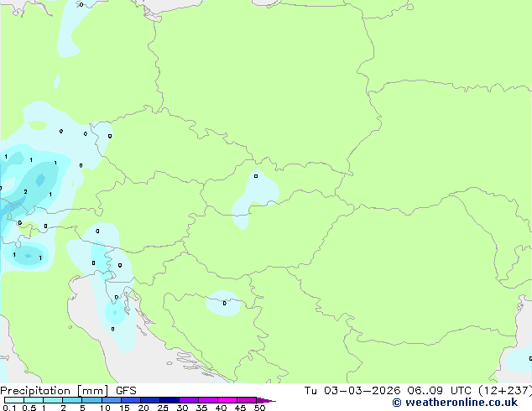Click the 0.5–1 mm legend color box

34,400
